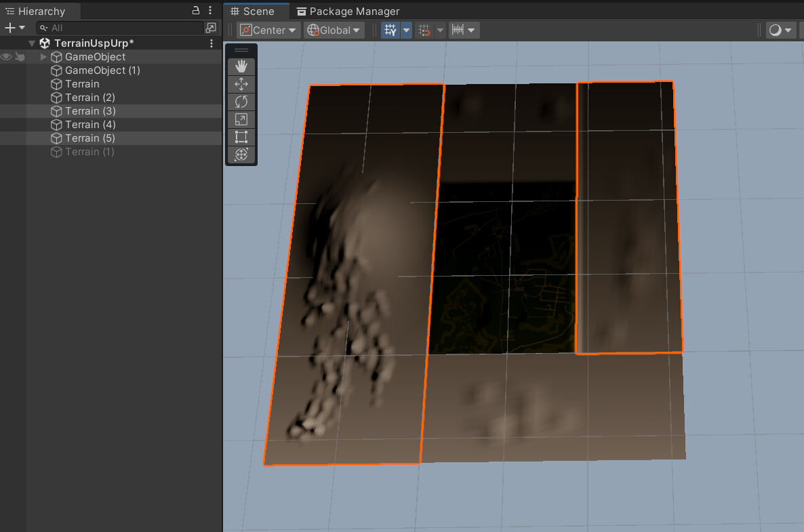Image resolution: width=804 pixels, height=532 pixels.
Task: Select the Move tool
Action: [x=241, y=83]
